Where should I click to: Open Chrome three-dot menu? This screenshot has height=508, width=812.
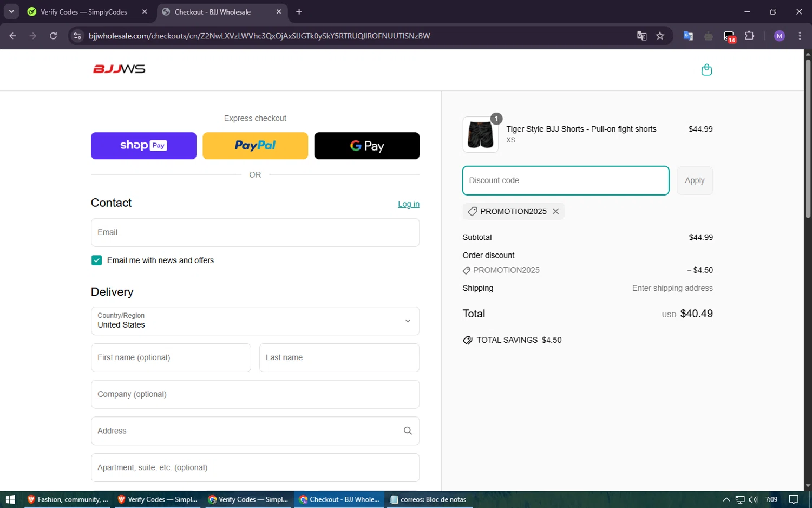pyautogui.click(x=800, y=36)
